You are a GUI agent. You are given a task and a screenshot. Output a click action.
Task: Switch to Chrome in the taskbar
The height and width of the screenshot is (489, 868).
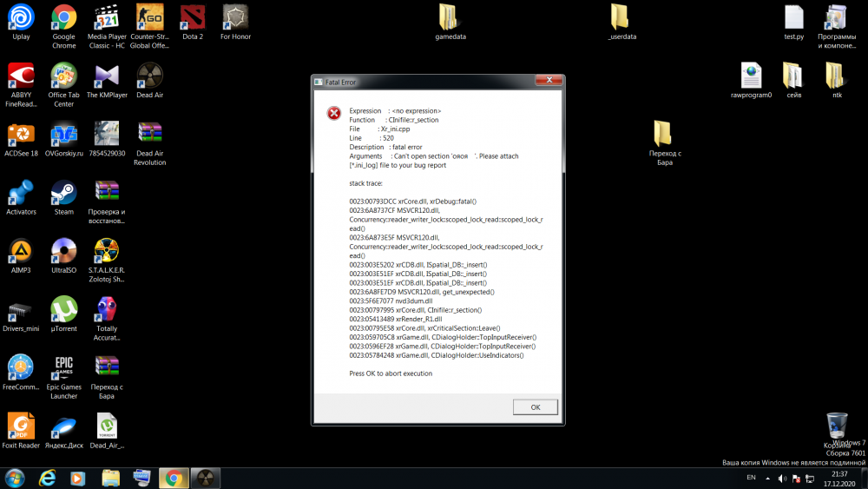pyautogui.click(x=173, y=477)
